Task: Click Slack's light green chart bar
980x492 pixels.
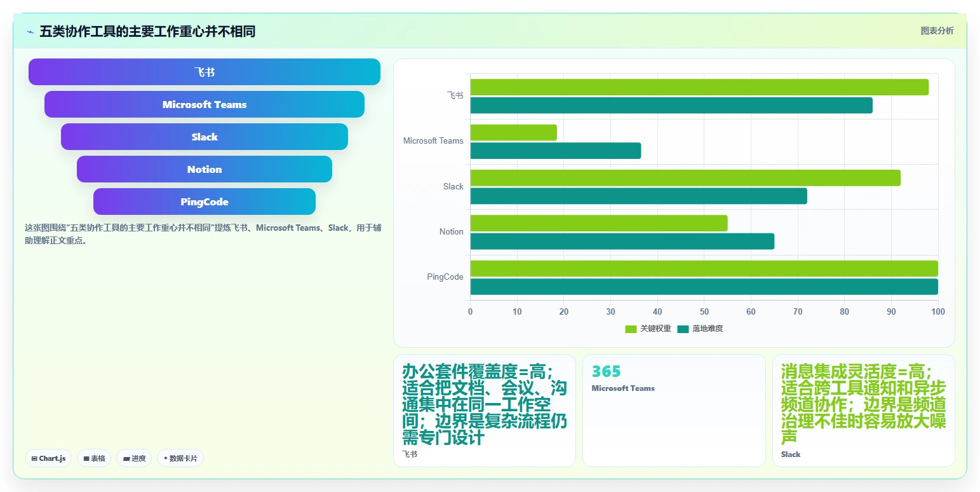Action: [685, 178]
